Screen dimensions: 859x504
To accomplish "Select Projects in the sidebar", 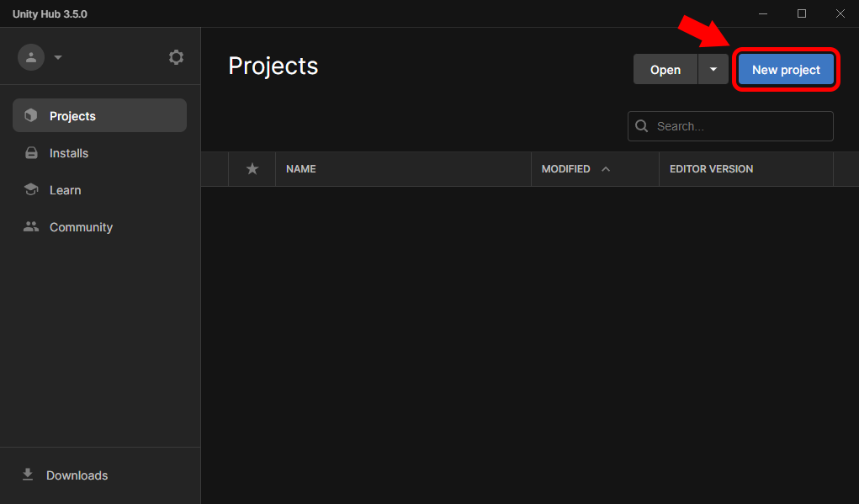I will click(x=100, y=115).
